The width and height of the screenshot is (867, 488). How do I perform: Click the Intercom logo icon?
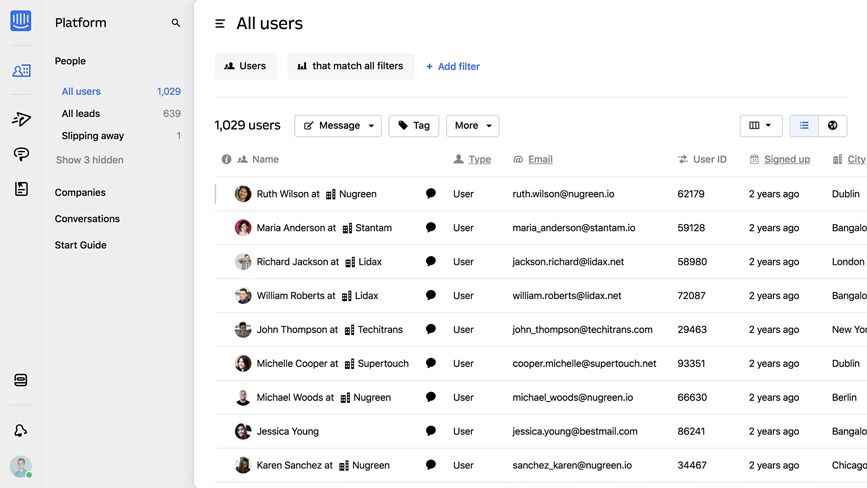(20, 21)
